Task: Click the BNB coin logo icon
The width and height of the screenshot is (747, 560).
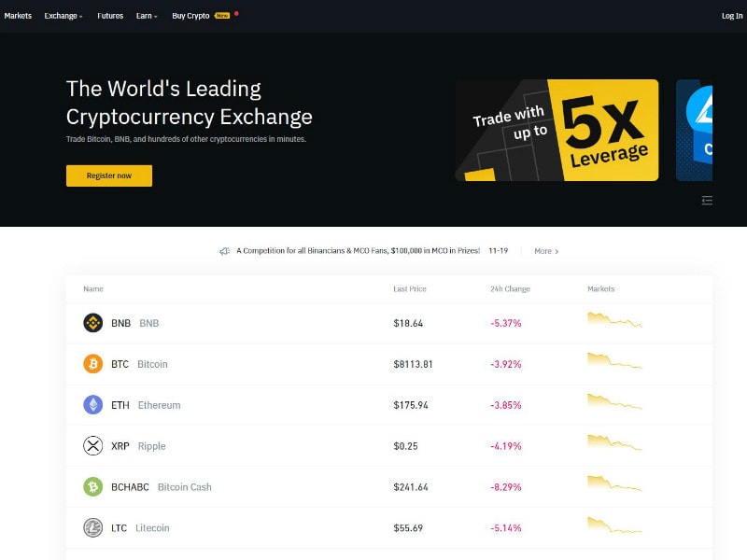Action: (92, 323)
